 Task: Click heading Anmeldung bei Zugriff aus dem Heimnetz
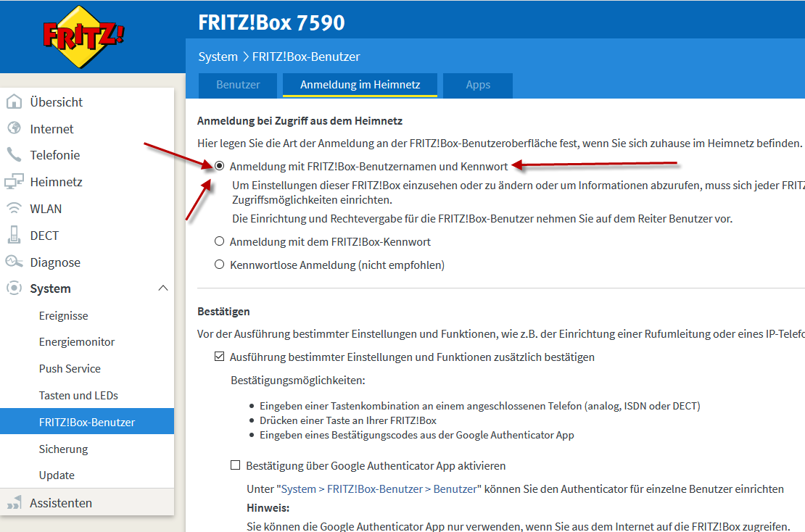(300, 120)
